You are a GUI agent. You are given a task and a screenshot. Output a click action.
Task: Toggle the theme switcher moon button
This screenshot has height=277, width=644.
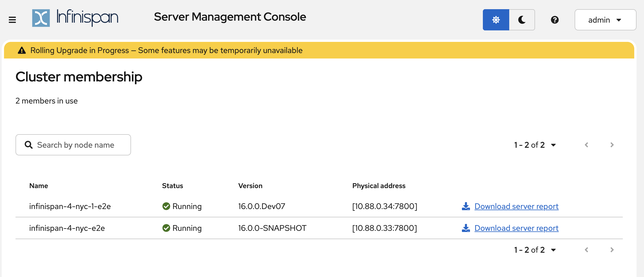point(522,19)
